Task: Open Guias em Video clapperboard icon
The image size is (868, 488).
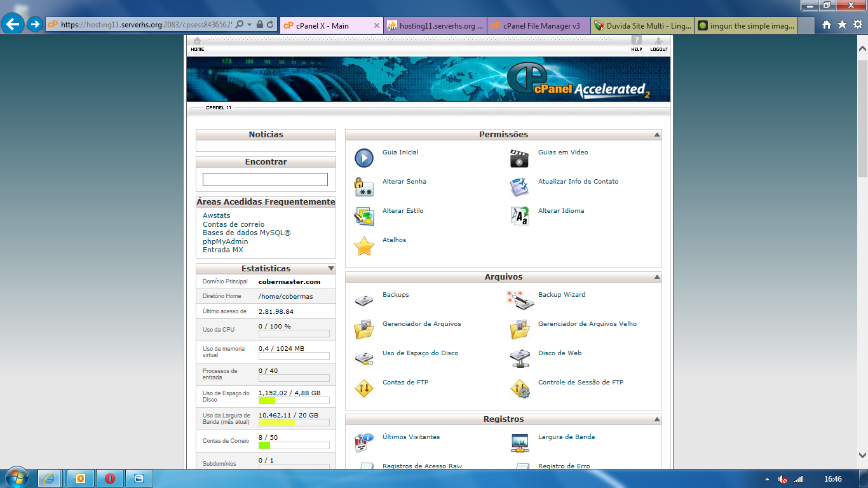Action: 519,158
